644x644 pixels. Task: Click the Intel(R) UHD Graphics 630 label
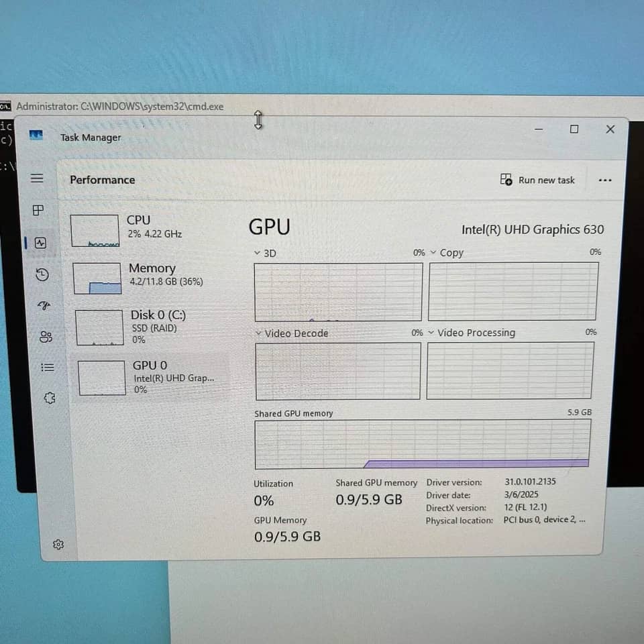pos(533,229)
